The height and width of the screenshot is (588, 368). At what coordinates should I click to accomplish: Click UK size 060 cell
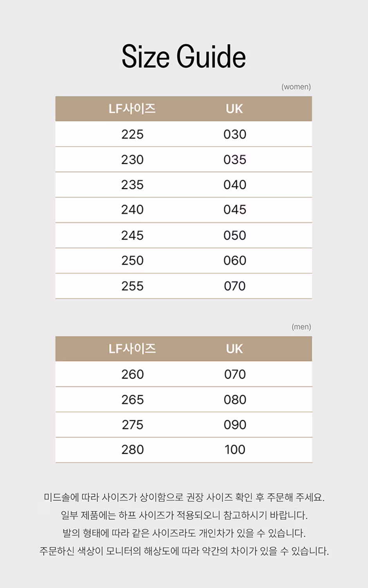(x=235, y=260)
